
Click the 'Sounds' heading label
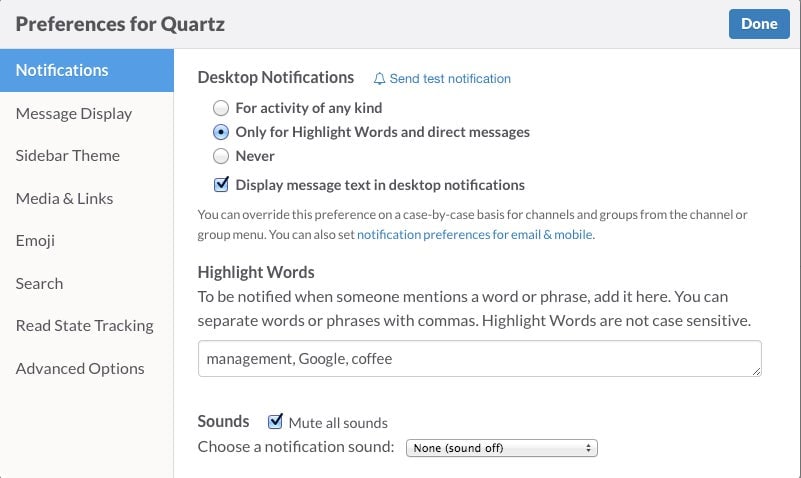point(223,421)
